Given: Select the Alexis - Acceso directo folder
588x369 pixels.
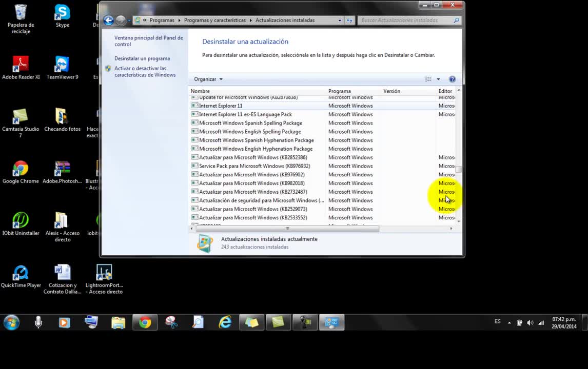Looking at the screenshot, I should click(62, 227).
